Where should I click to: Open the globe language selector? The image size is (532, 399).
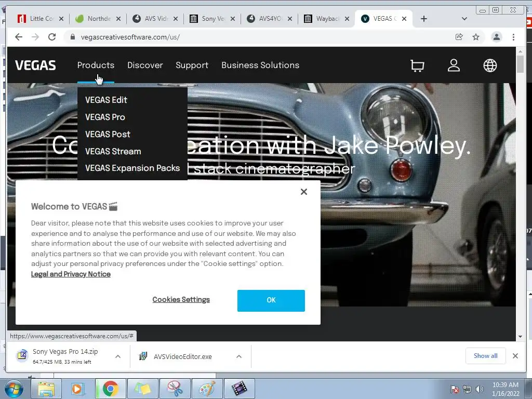coord(490,65)
